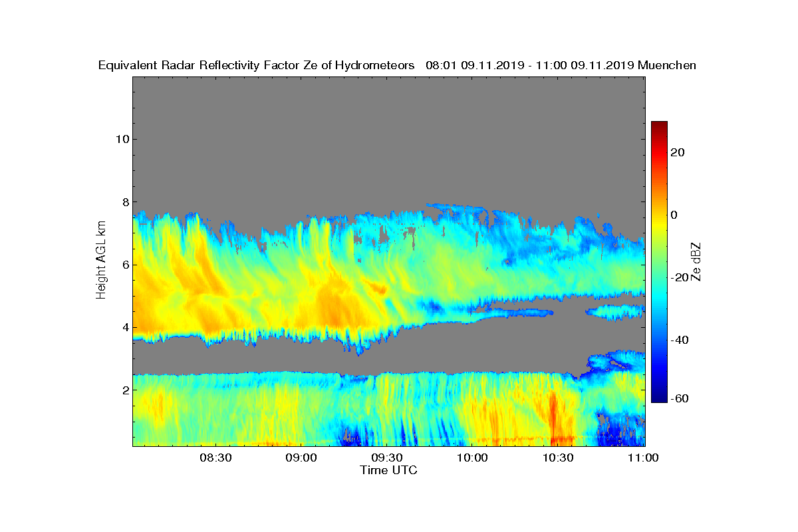
Task: Click the thin detached cloud layer near 11:00 at 4.5 km
Action: tap(615, 311)
